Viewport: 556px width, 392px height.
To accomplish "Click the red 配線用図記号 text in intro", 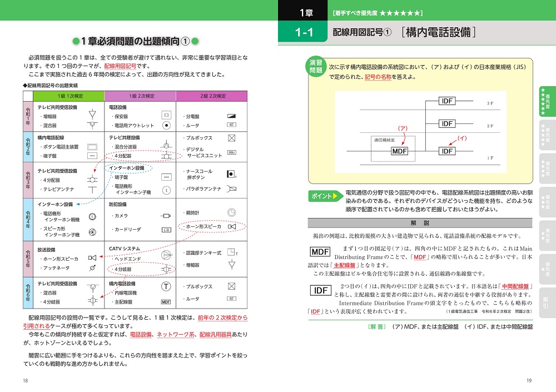I will coord(120,66).
